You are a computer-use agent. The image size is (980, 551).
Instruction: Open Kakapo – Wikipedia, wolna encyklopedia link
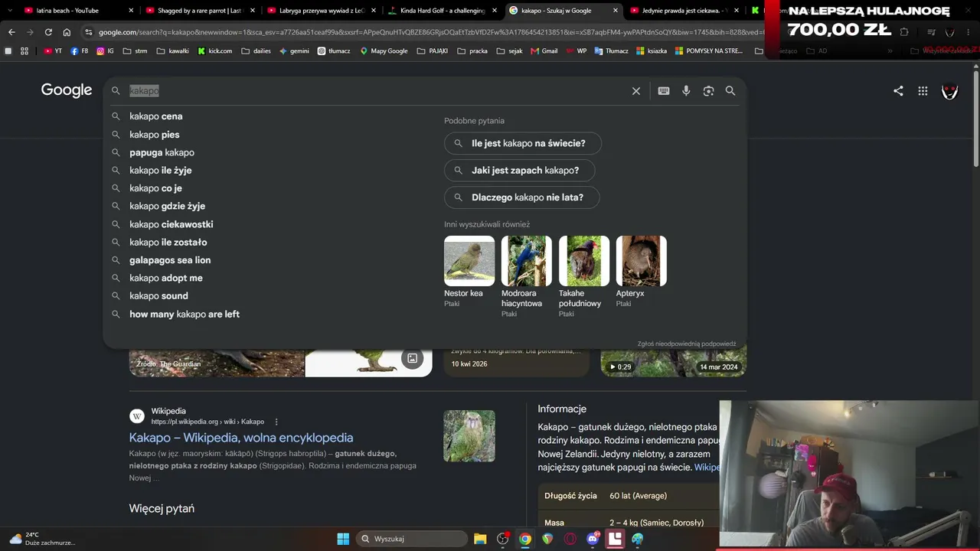(x=241, y=438)
